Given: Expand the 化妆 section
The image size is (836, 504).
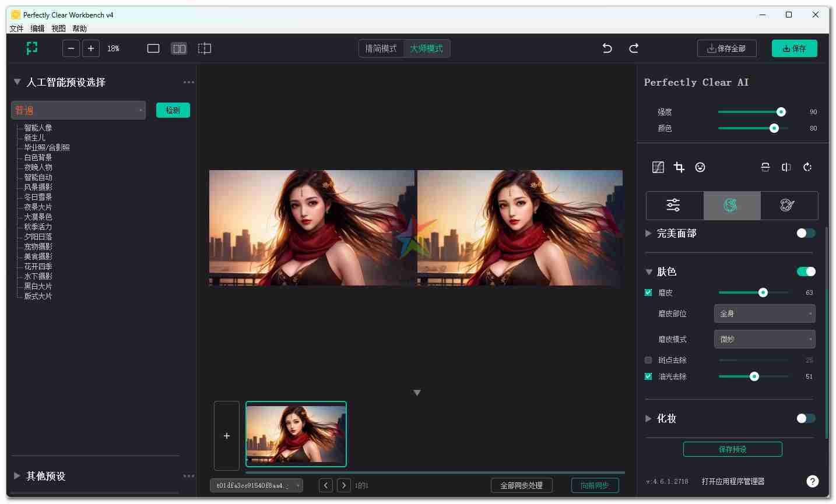Looking at the screenshot, I should pyautogui.click(x=648, y=418).
